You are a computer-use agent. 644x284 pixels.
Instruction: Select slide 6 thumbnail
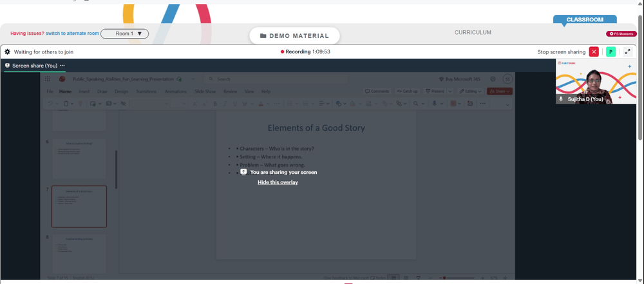(x=79, y=158)
